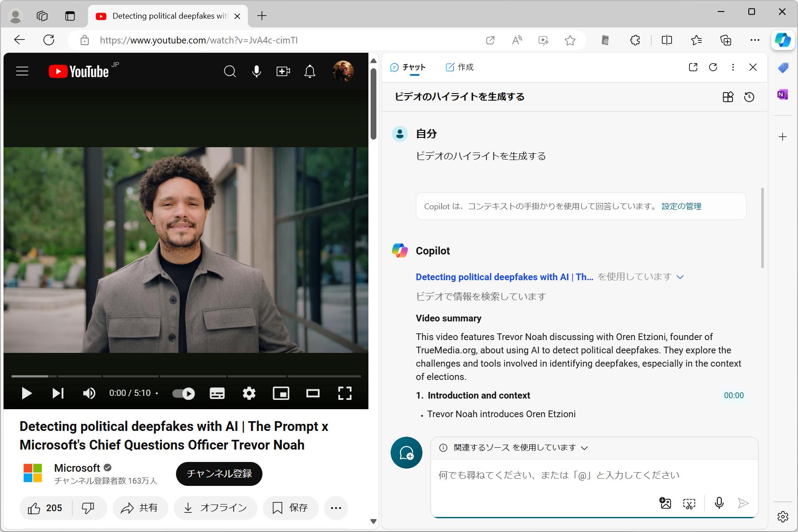Click the Microsoft channel logo
This screenshot has width=798, height=532.
pos(33,473)
